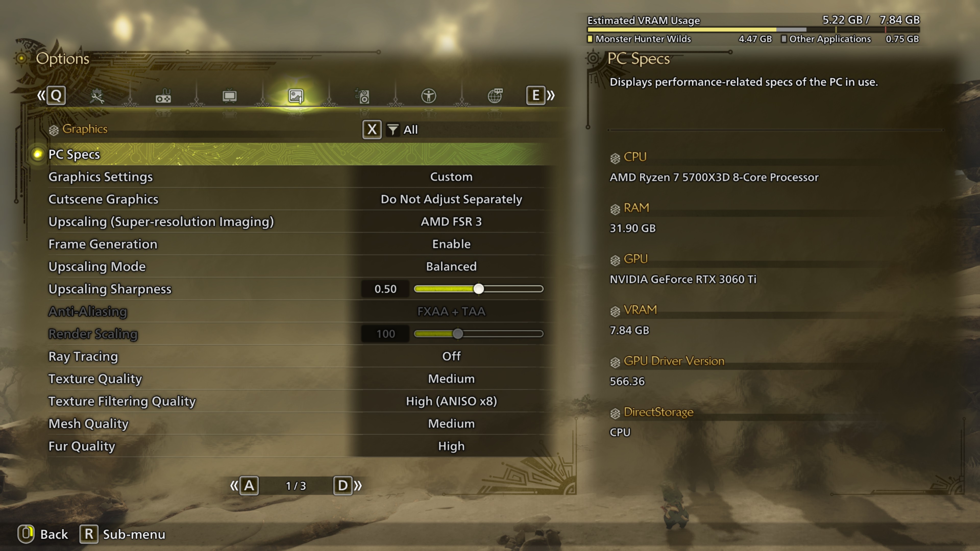The height and width of the screenshot is (551, 980).
Task: Click All filter to remove
Action: coord(410,129)
